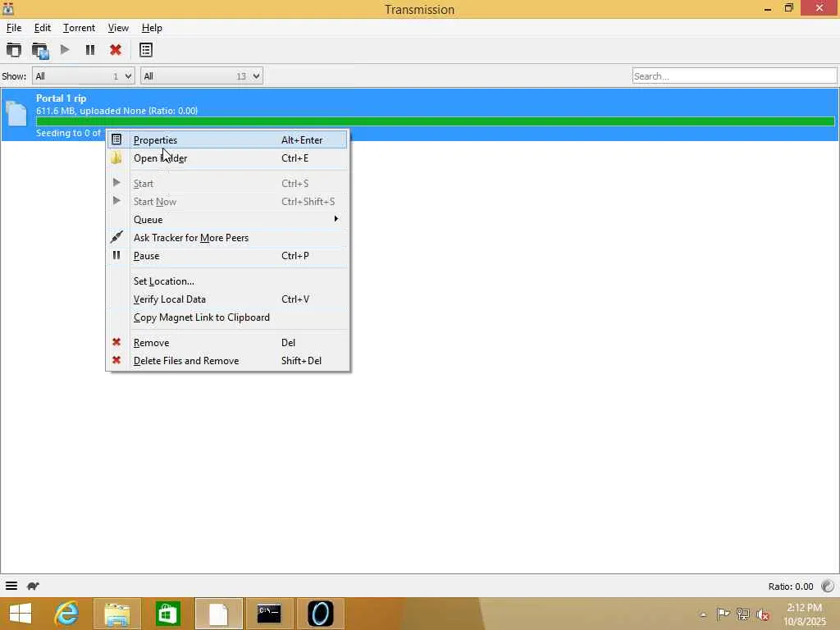Click the Start torrent toolbar icon
The image size is (840, 630).
[x=65, y=50]
